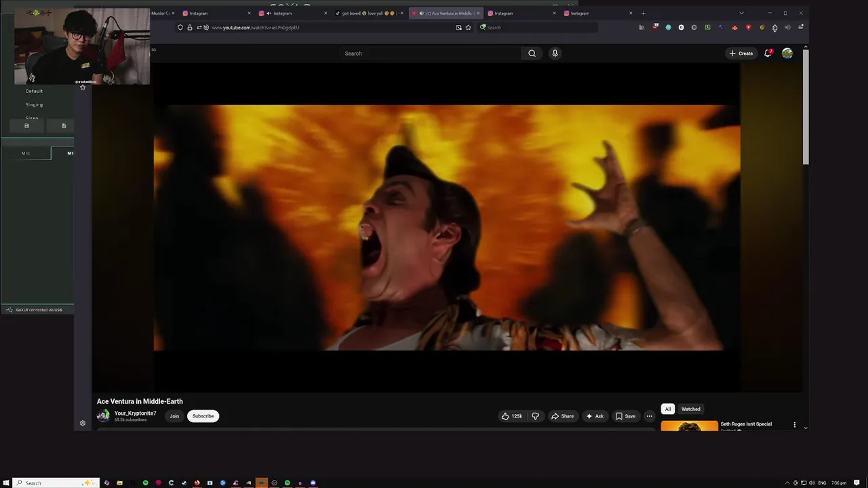The width and height of the screenshot is (868, 488).
Task: Click the Windows taskbar Search box
Action: (x=56, y=483)
